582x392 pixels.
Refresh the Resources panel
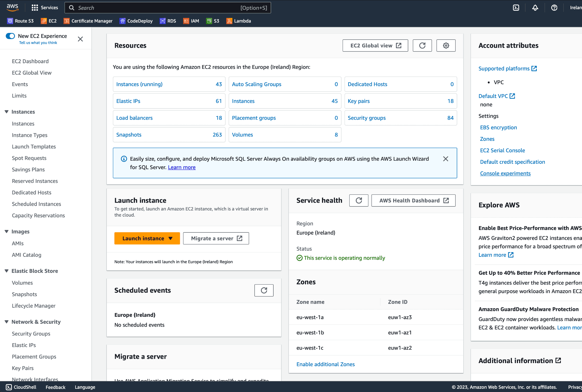[x=422, y=46]
